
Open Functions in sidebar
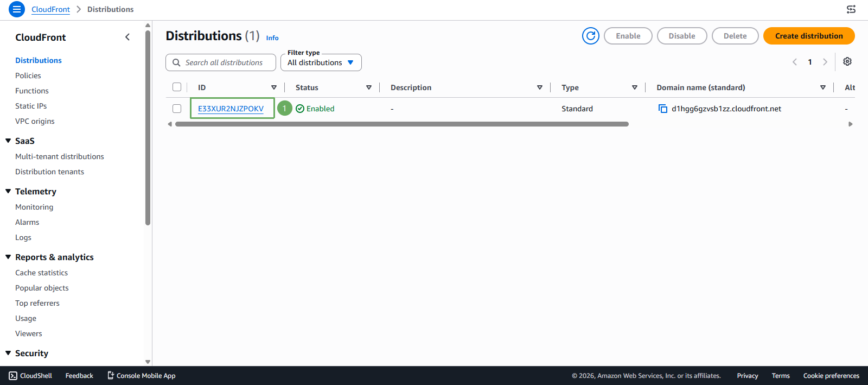point(32,91)
